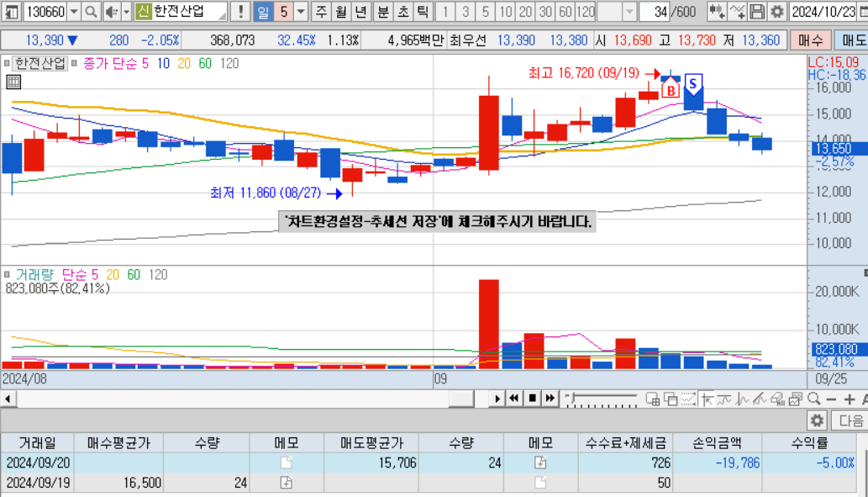Screen dimensions: 868x497
Task: Click magnifier zoom icon in bottom toolbar
Action: 813,399
